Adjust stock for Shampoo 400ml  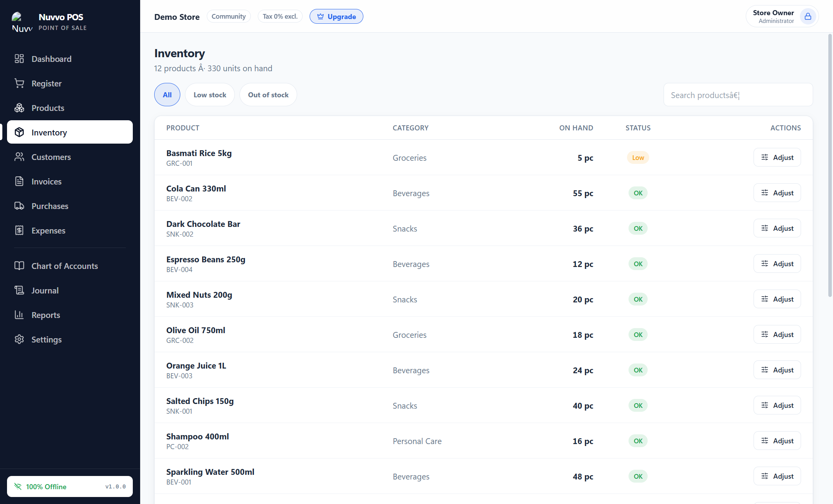point(777,441)
